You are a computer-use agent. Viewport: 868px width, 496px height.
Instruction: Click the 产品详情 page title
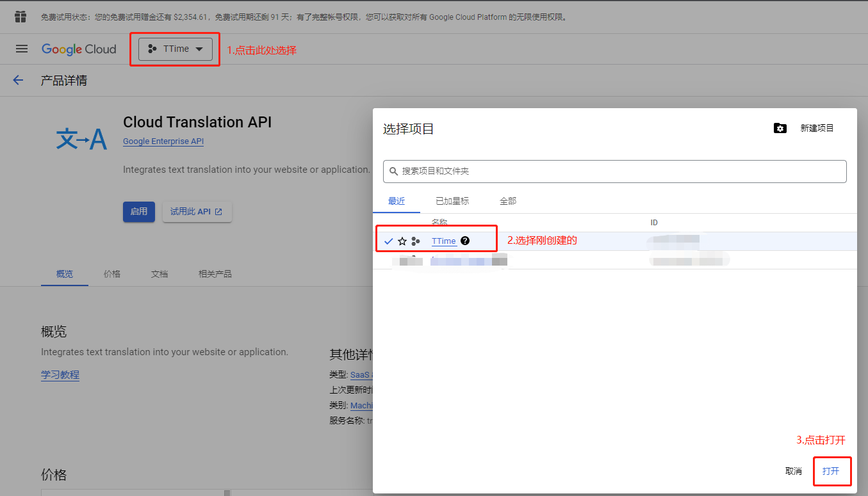[64, 81]
